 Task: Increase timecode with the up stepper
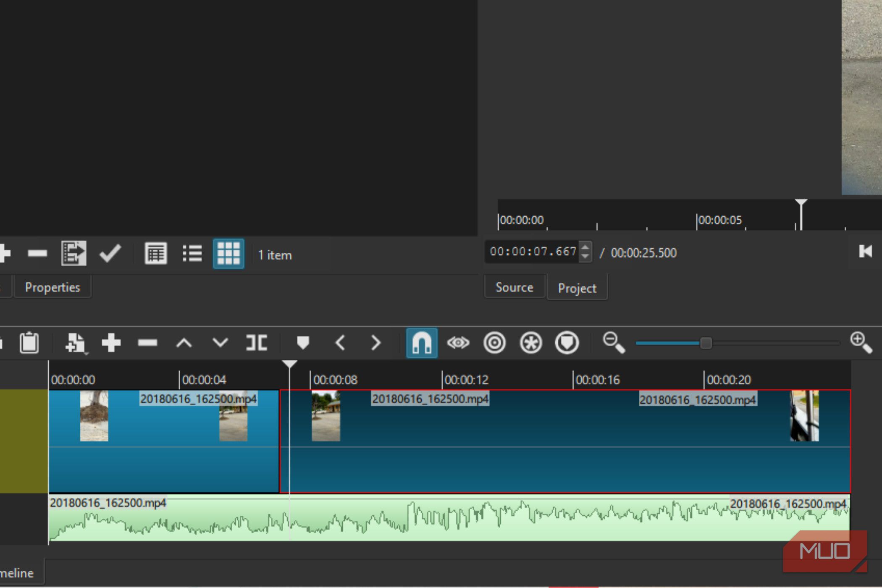tap(585, 247)
